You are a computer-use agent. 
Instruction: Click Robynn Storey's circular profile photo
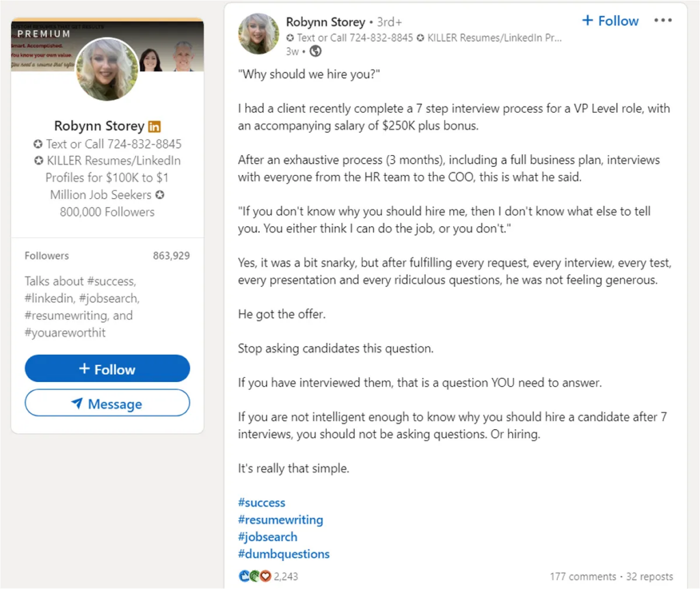pyautogui.click(x=258, y=33)
